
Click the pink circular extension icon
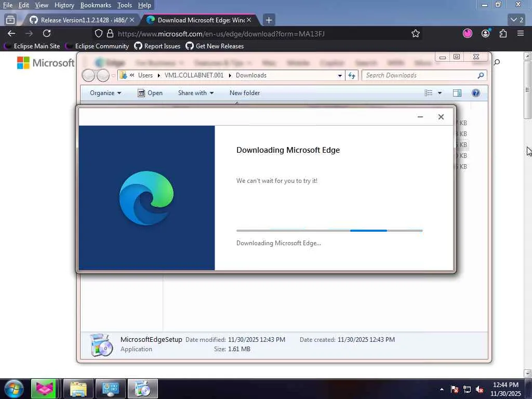[468, 33]
